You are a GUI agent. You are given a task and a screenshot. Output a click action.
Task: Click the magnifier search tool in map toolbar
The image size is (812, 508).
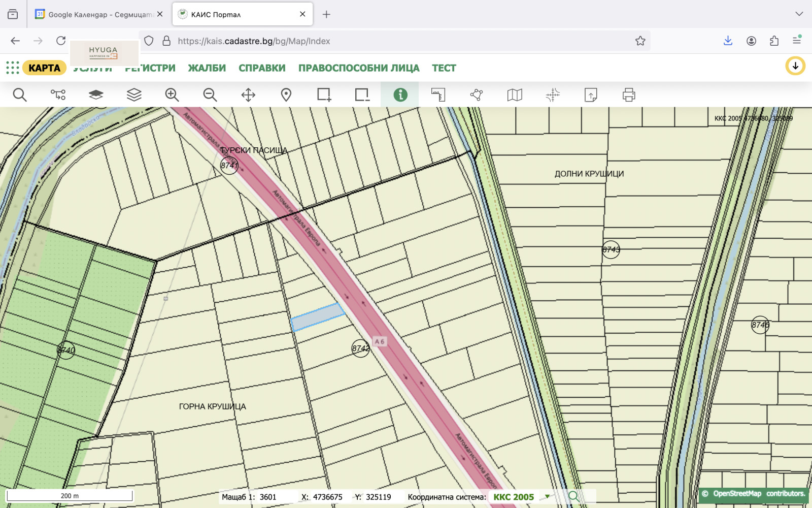pyautogui.click(x=20, y=95)
